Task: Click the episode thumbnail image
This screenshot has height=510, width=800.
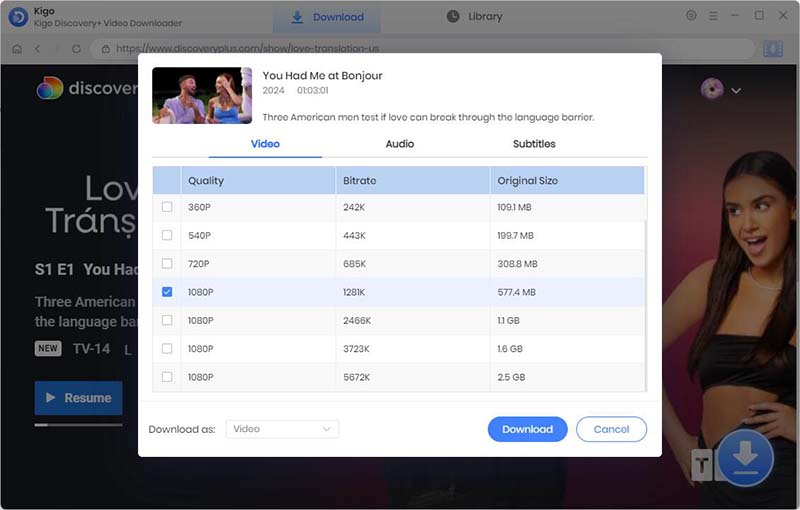Action: click(x=202, y=95)
